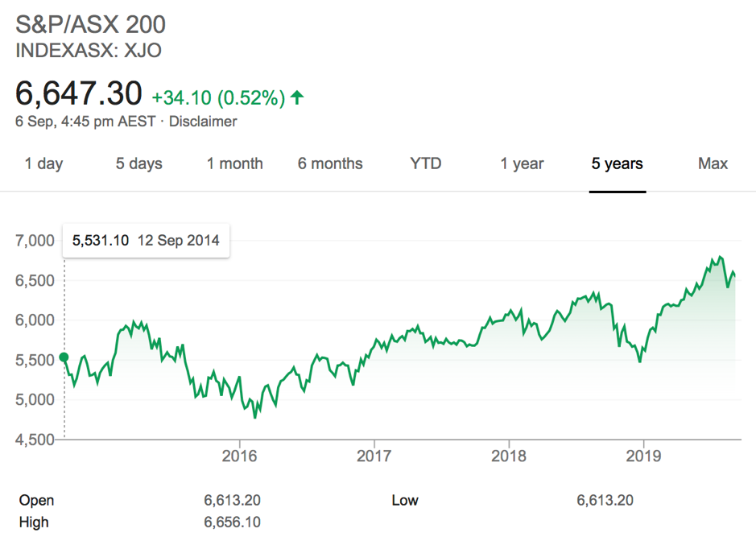Click the Open value 6,613.20

coord(232,500)
